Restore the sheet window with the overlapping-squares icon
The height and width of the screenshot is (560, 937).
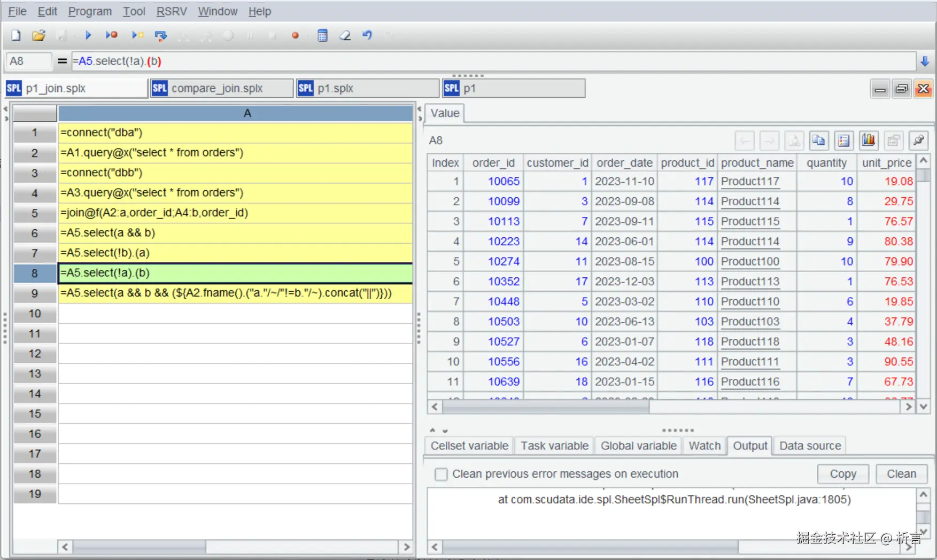click(902, 89)
